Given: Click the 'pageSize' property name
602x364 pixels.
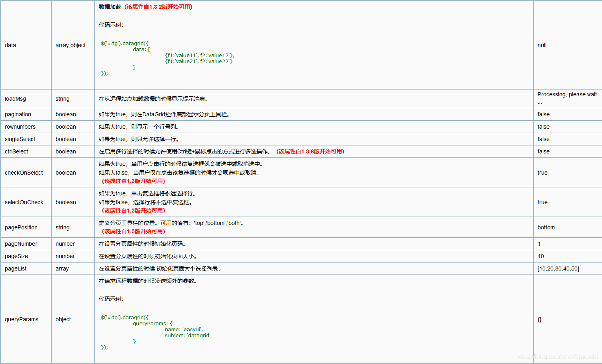Looking at the screenshot, I should pos(16,256).
